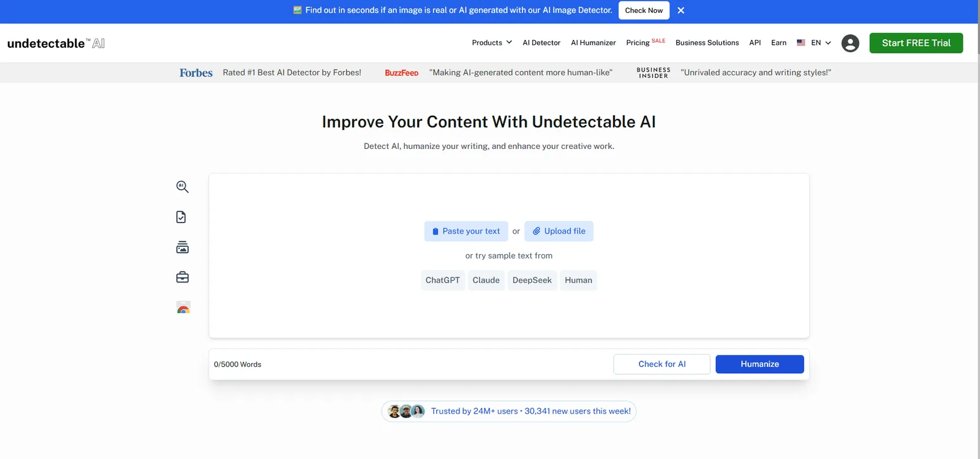
Task: Click the Trusted by 24M+ users badge
Action: pos(509,411)
